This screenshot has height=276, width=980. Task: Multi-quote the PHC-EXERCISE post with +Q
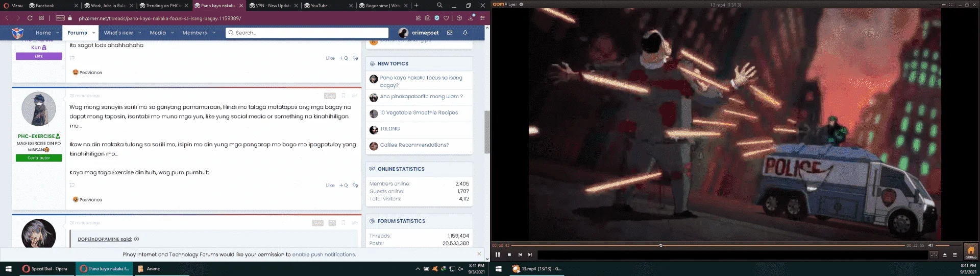pos(344,186)
